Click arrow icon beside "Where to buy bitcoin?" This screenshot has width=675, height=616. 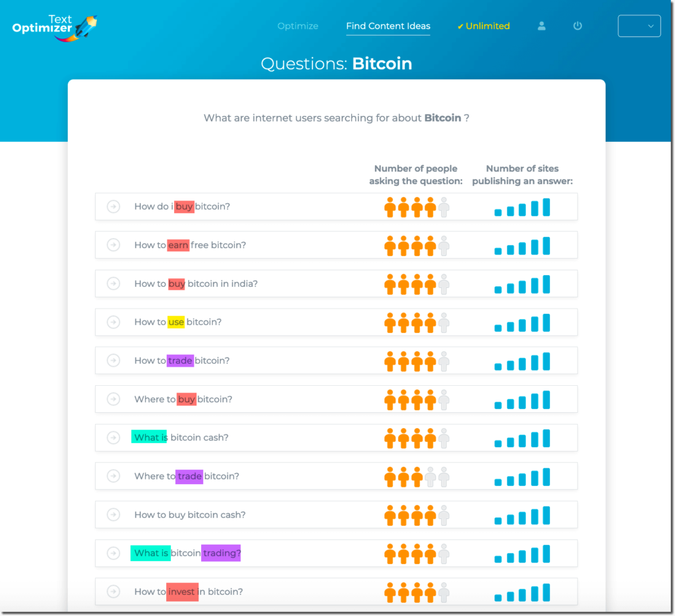click(113, 399)
